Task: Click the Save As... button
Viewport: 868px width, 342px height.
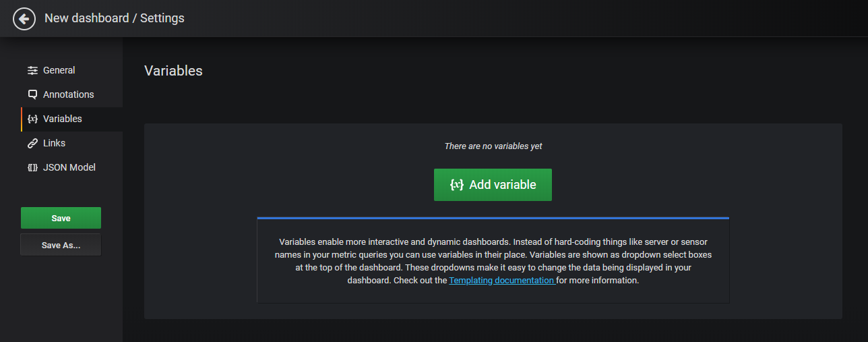Action: pyautogui.click(x=61, y=246)
